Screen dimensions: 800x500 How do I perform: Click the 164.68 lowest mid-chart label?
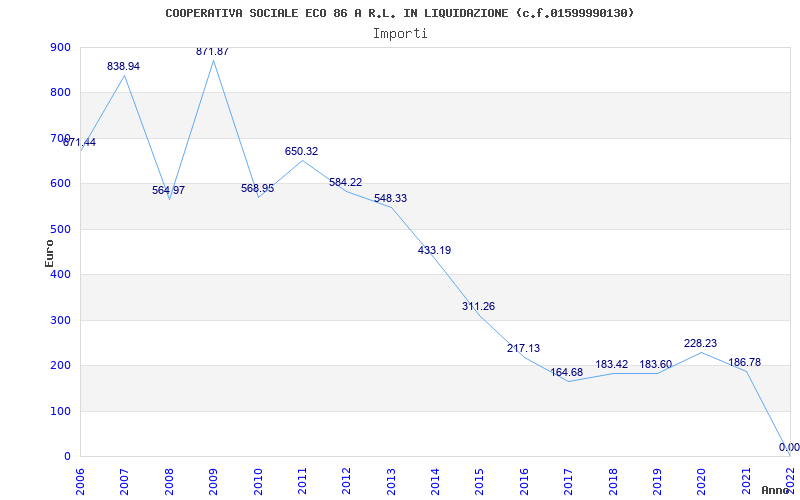pyautogui.click(x=567, y=372)
